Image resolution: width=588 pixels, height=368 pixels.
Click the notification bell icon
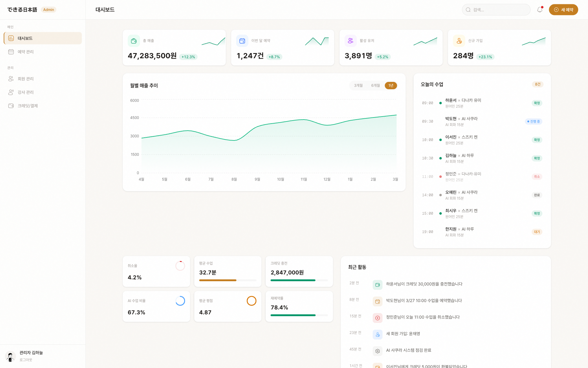[540, 10]
